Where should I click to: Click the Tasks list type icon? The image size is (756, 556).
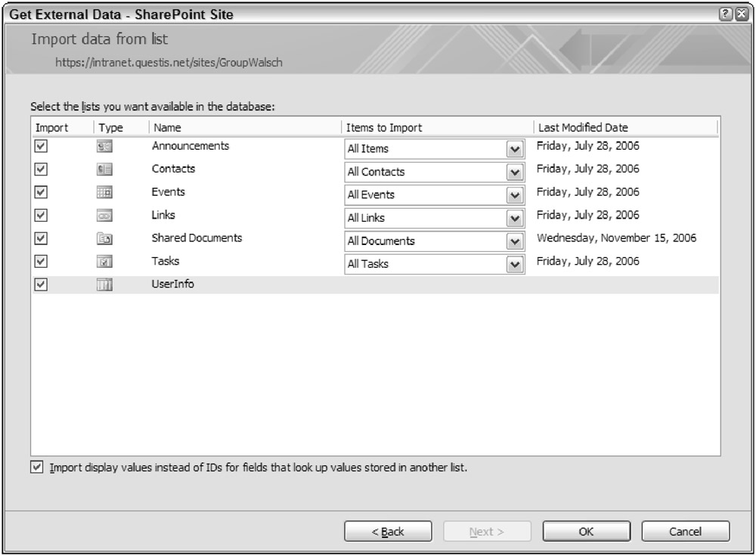[x=105, y=262]
